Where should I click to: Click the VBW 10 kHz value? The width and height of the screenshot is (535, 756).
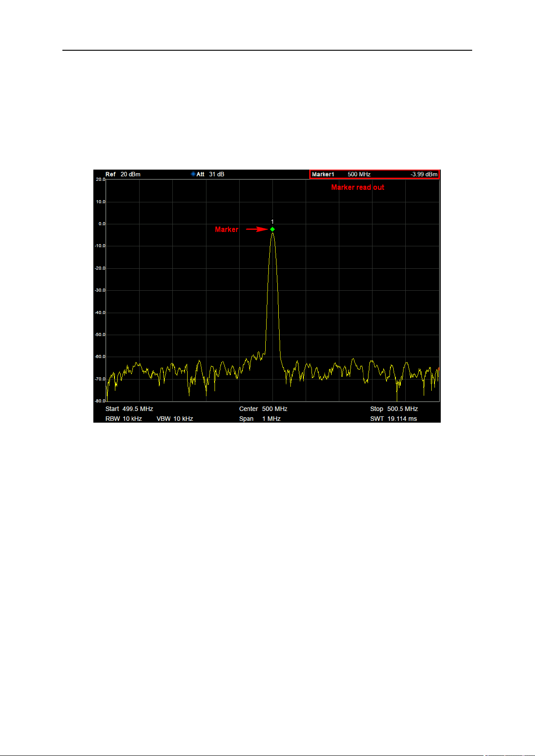[175, 419]
